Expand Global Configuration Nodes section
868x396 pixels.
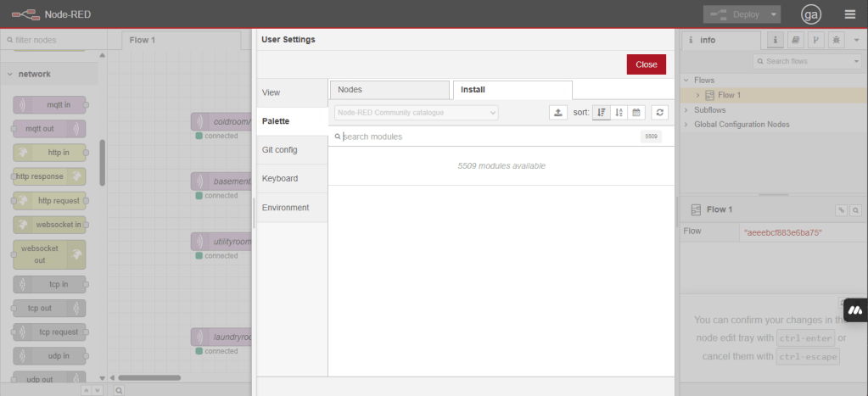point(687,125)
